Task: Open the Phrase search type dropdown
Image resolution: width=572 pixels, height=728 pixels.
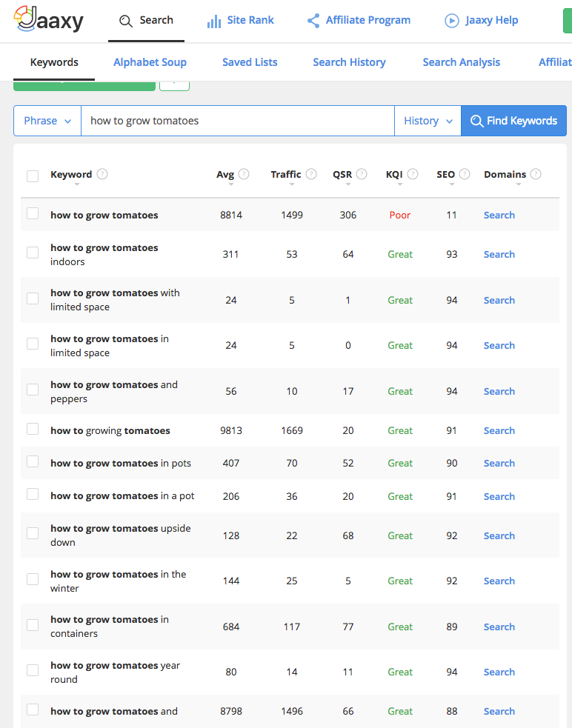Action: (47, 121)
